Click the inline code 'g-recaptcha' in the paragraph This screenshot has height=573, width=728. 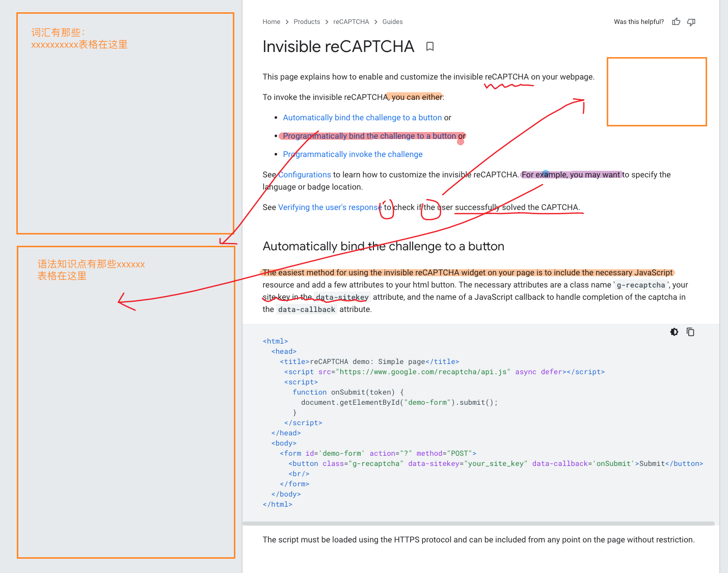click(641, 285)
